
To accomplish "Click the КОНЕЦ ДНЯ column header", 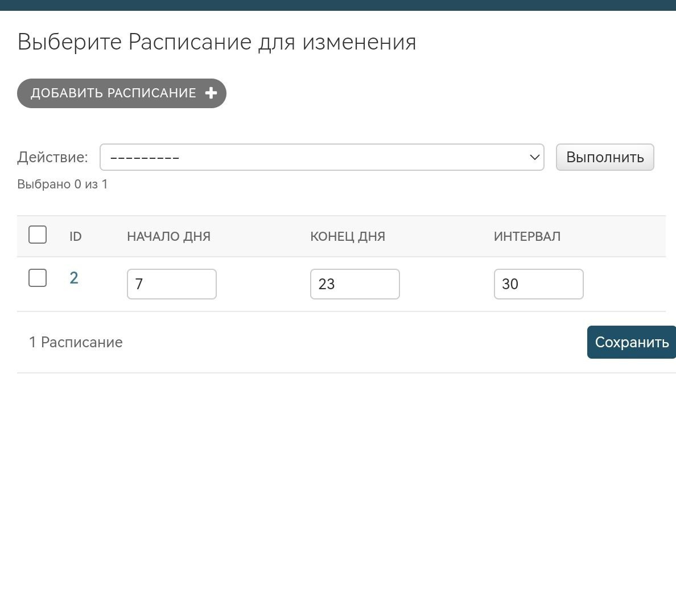I will [x=348, y=236].
